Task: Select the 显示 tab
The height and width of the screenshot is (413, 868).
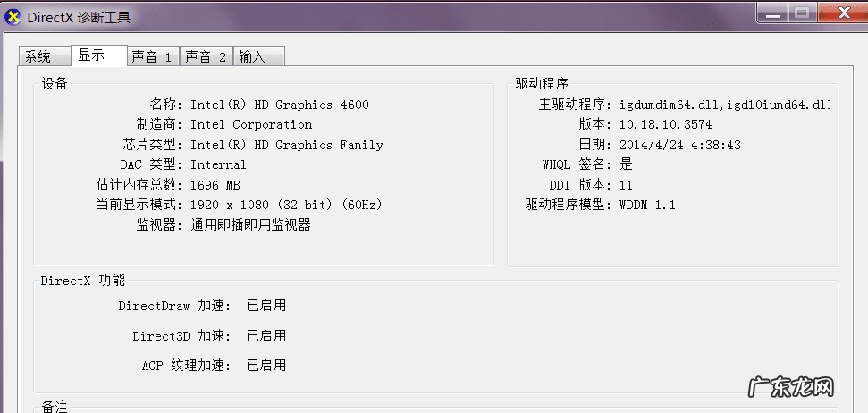Action: (99, 55)
